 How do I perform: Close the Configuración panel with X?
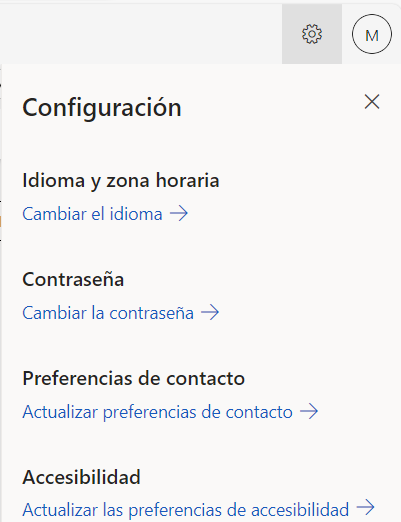coord(372,102)
